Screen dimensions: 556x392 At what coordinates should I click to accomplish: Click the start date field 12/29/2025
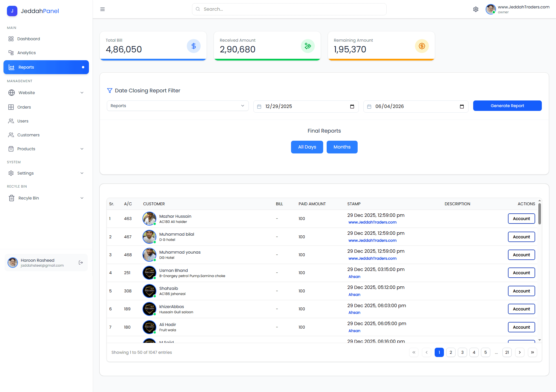click(x=306, y=107)
